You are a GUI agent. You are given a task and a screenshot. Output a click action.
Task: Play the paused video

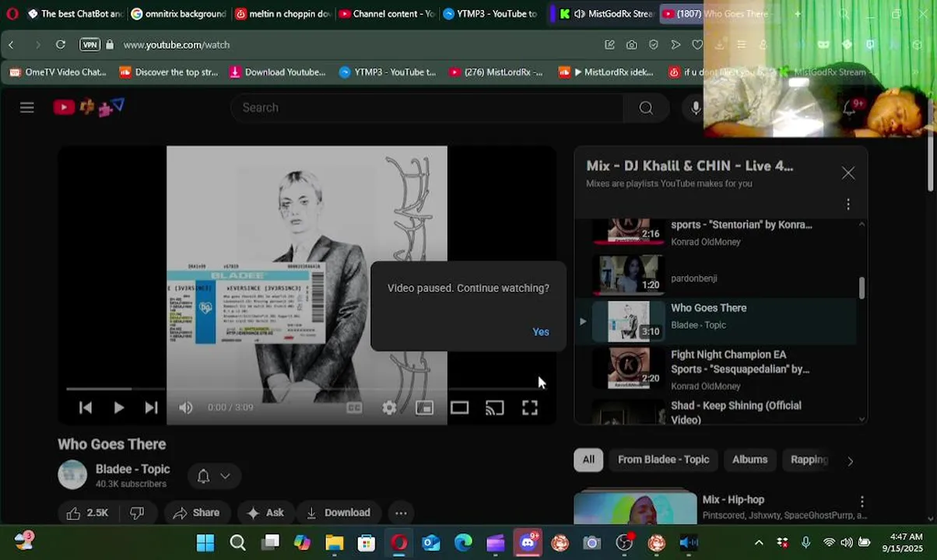point(118,408)
